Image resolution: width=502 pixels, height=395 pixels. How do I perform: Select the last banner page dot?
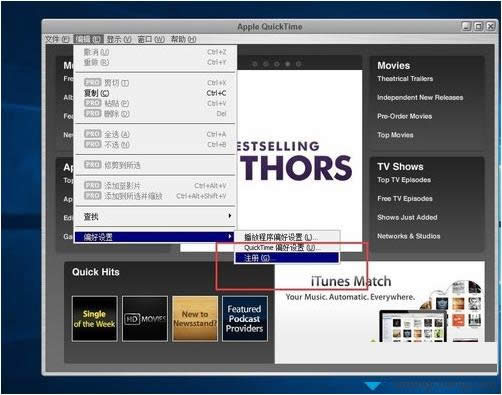pyautogui.click(x=299, y=64)
